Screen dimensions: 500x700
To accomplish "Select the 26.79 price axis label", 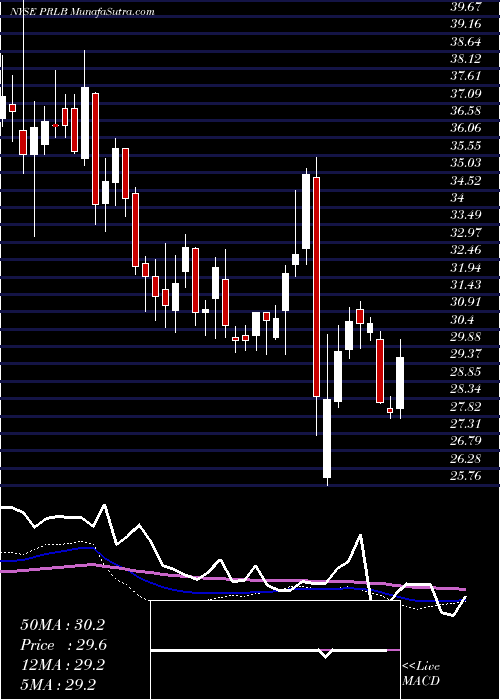I will 466,441.
